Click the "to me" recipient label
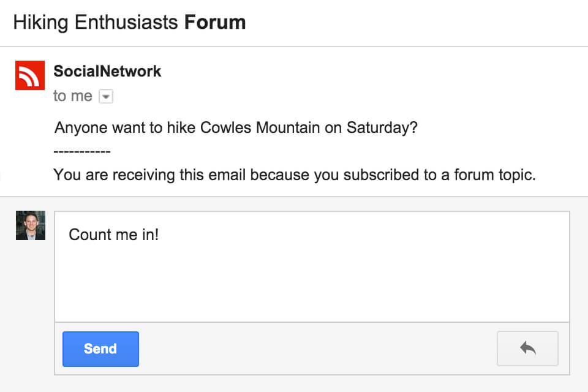Image resolution: width=588 pixels, height=392 pixels. (72, 96)
